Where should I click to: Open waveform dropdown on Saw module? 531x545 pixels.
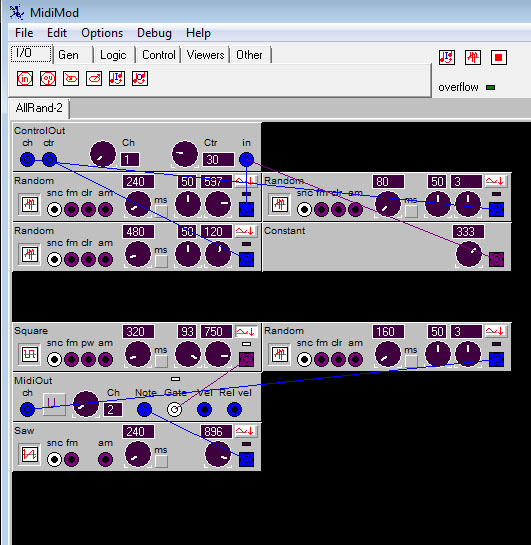point(246,432)
